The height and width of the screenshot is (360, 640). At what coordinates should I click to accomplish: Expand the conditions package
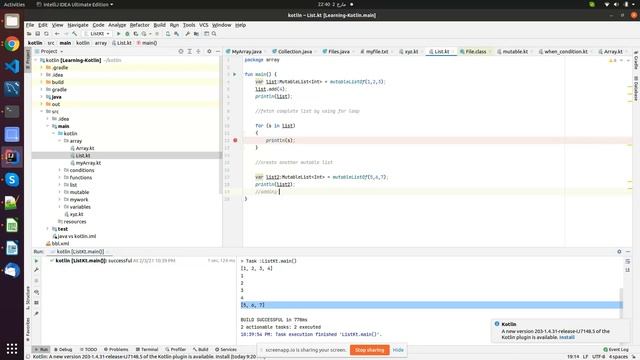pyautogui.click(x=59, y=170)
